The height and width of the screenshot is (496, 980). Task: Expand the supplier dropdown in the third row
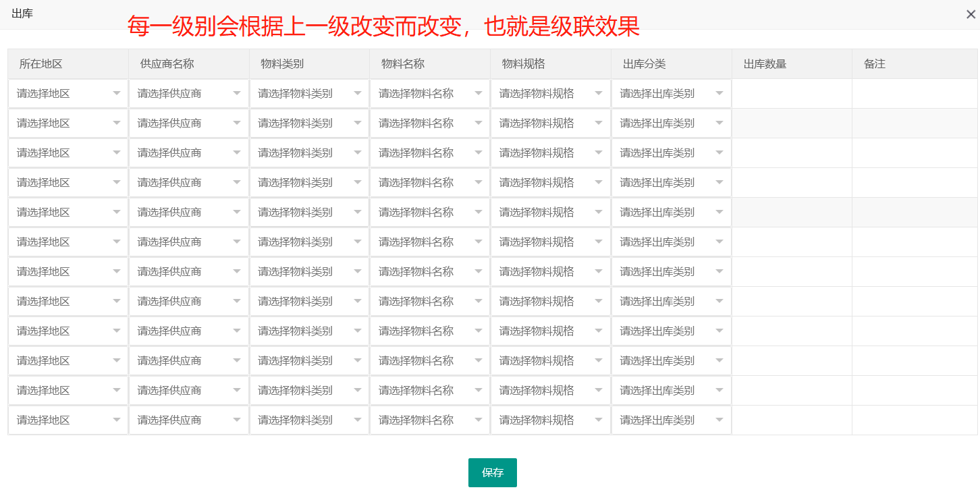click(x=188, y=153)
